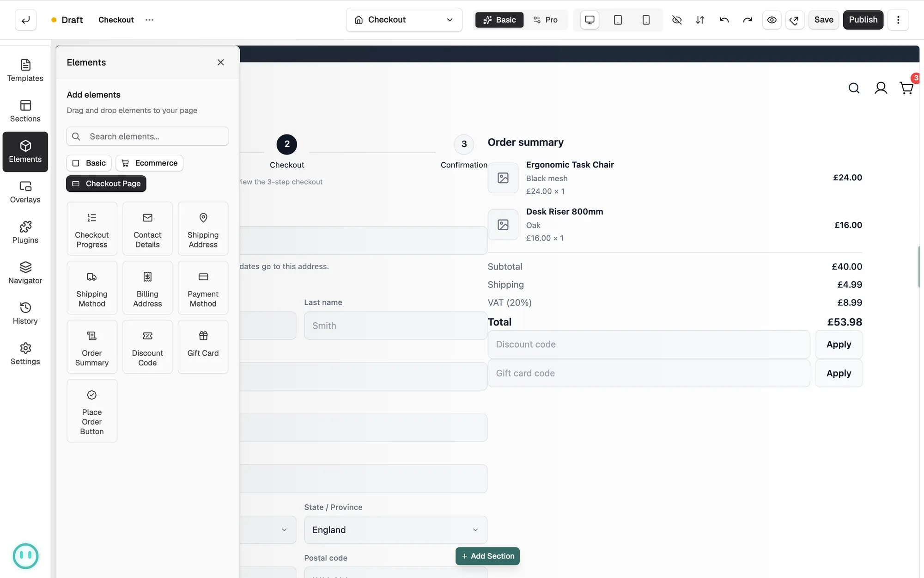This screenshot has height=578, width=924.
Task: Click the redo icon
Action: (748, 20)
